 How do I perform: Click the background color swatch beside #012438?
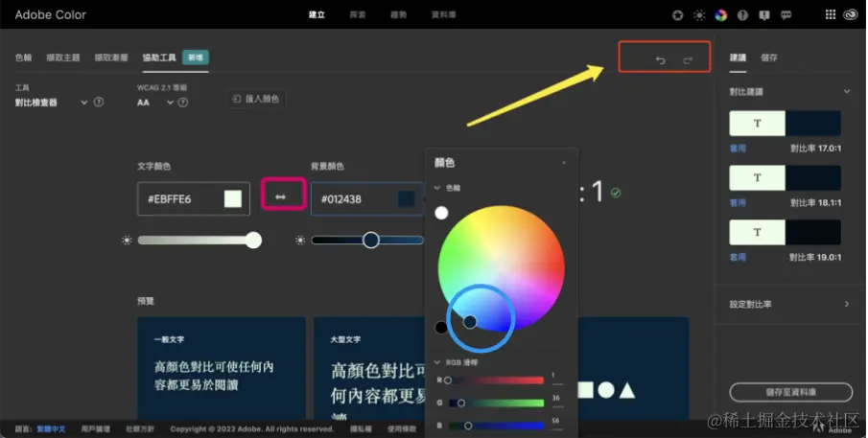click(x=407, y=199)
